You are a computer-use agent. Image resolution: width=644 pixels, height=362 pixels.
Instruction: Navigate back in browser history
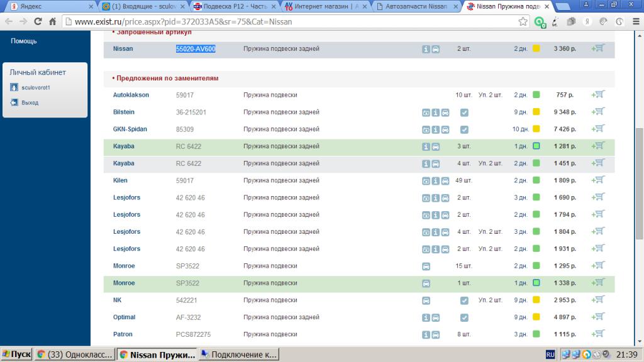click(x=9, y=22)
